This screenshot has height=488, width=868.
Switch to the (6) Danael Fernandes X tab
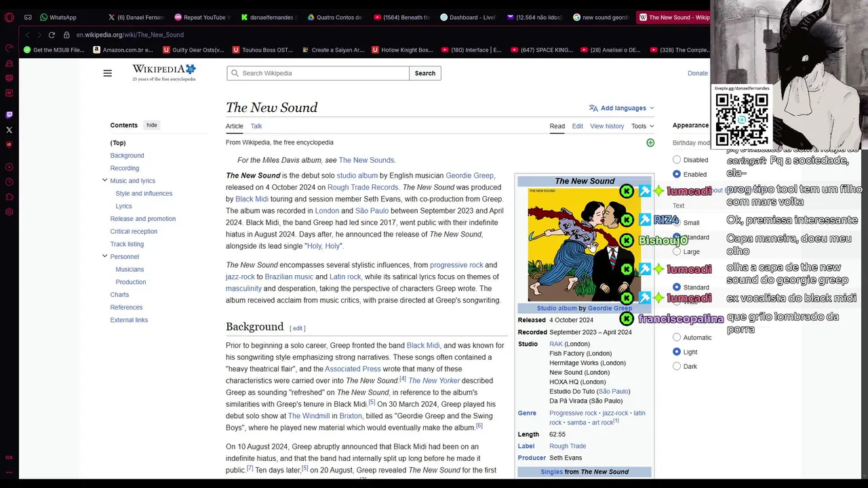(136, 17)
